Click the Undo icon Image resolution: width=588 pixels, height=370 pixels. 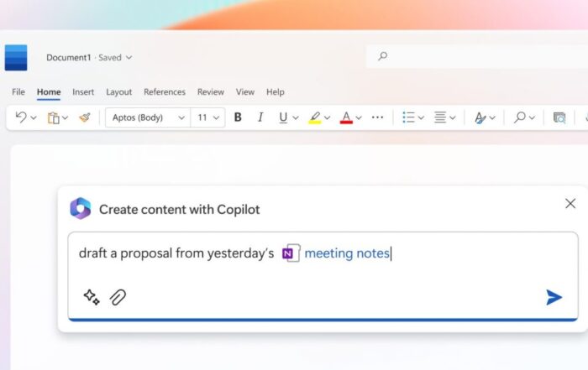click(x=21, y=117)
